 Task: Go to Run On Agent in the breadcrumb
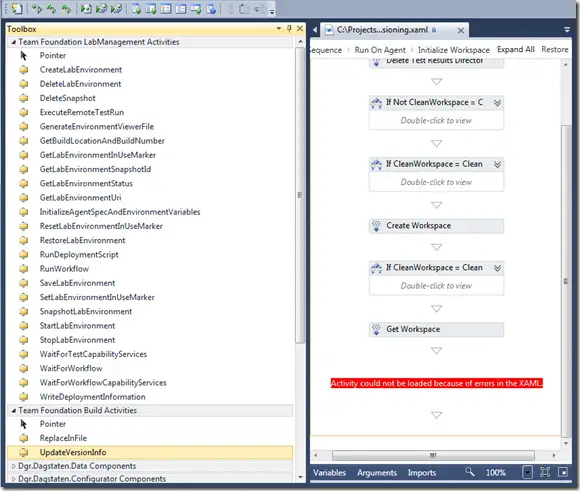(380, 50)
